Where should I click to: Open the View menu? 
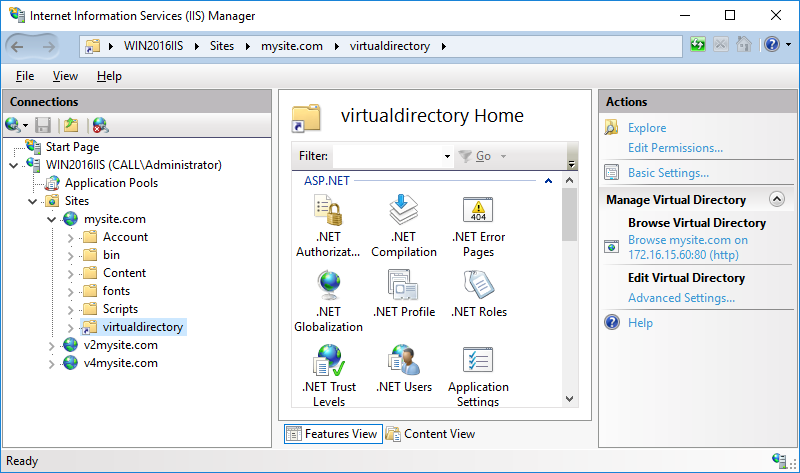65,76
